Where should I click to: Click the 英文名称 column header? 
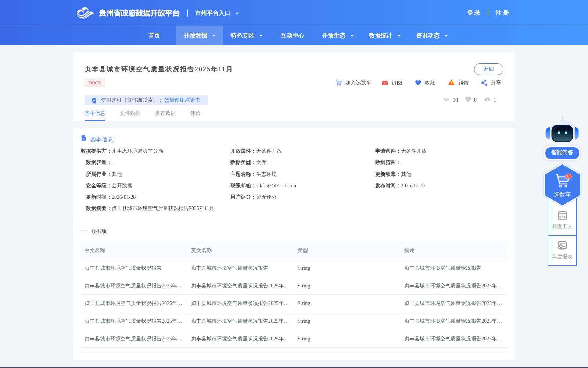tap(201, 251)
